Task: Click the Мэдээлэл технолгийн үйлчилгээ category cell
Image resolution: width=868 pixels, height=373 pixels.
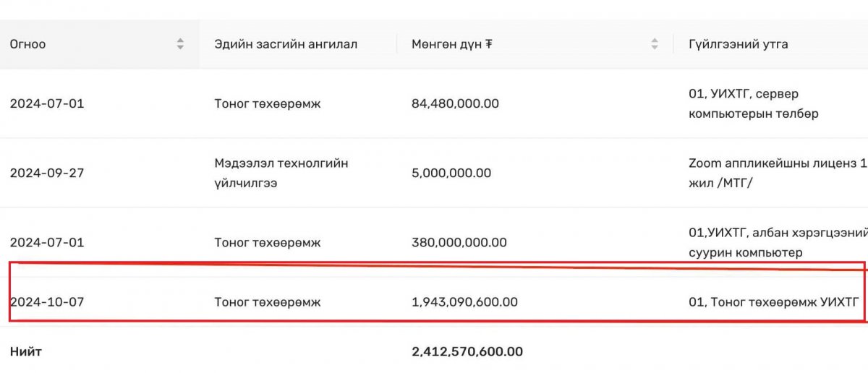Action: [281, 173]
